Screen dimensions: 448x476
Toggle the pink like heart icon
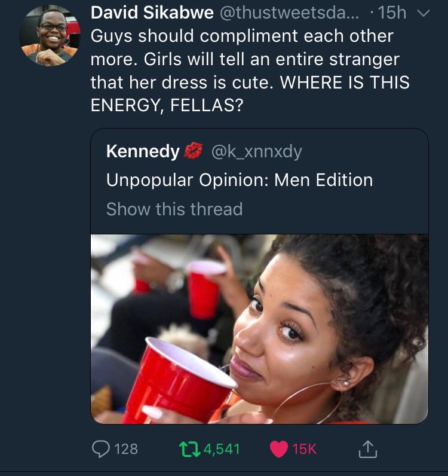pos(279,448)
